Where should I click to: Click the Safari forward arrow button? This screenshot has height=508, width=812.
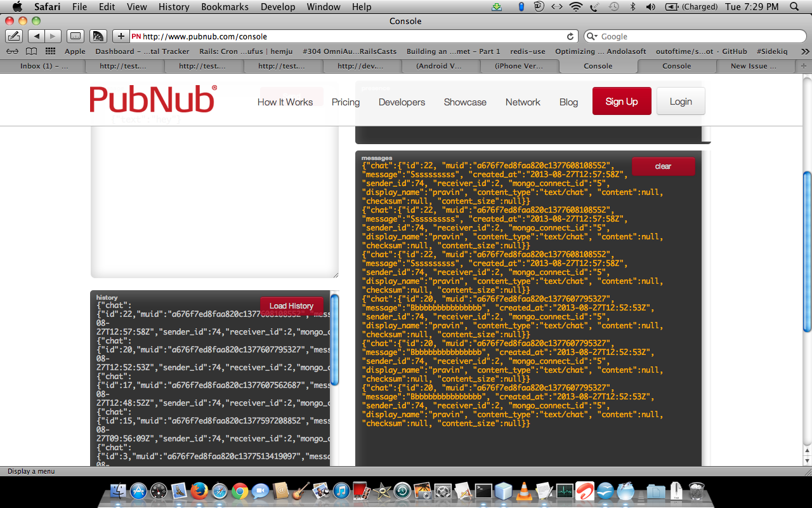(53, 36)
